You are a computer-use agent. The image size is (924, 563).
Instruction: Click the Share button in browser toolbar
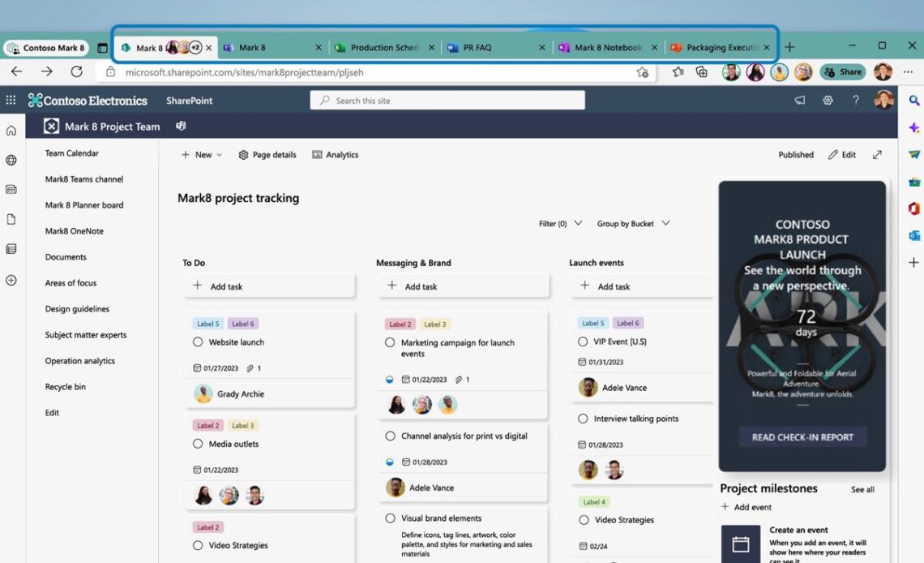point(843,72)
